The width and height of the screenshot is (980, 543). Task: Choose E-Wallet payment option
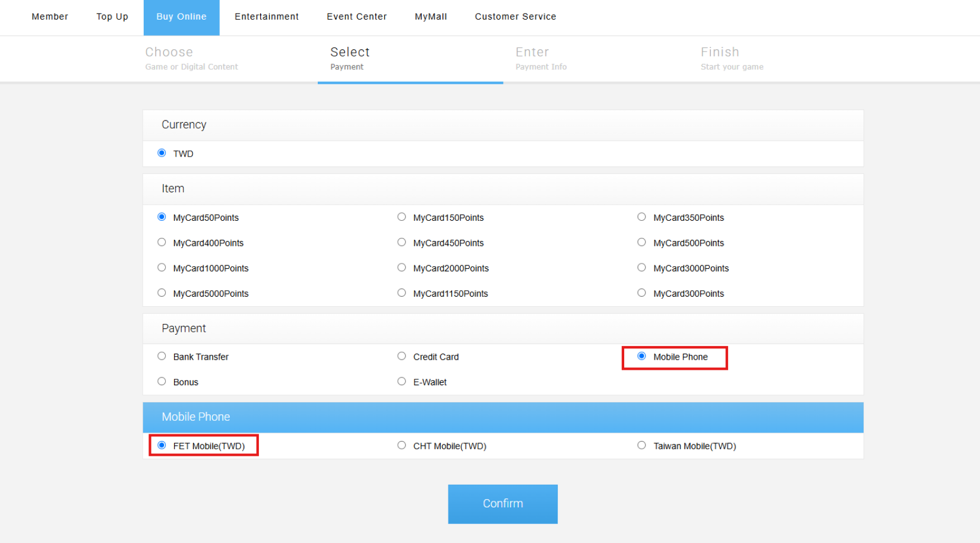click(402, 382)
